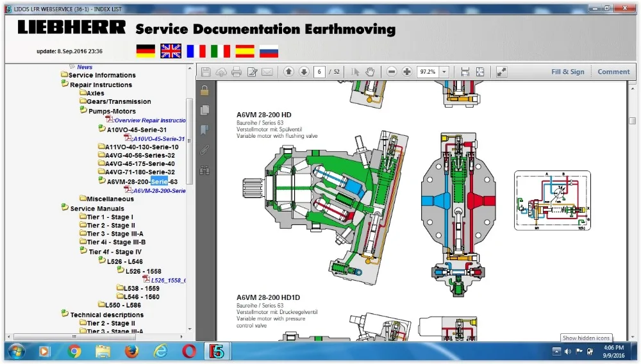Open Overview Repair Instruction PDF link

click(x=150, y=120)
